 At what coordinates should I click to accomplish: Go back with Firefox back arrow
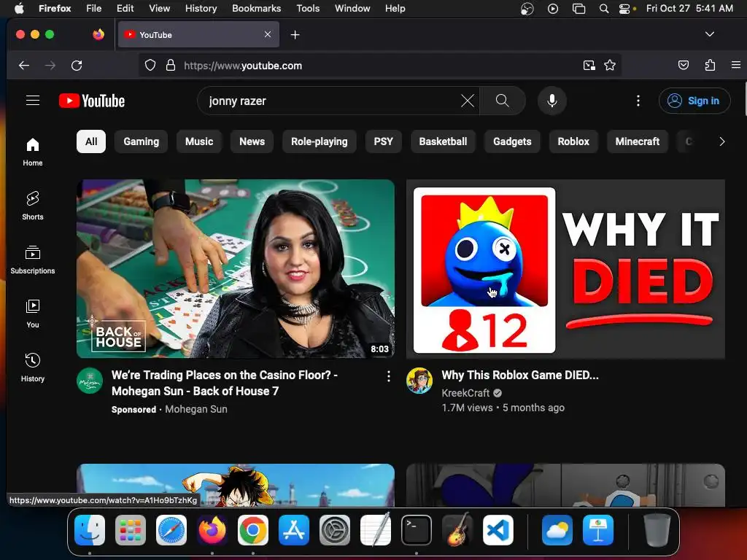24,65
